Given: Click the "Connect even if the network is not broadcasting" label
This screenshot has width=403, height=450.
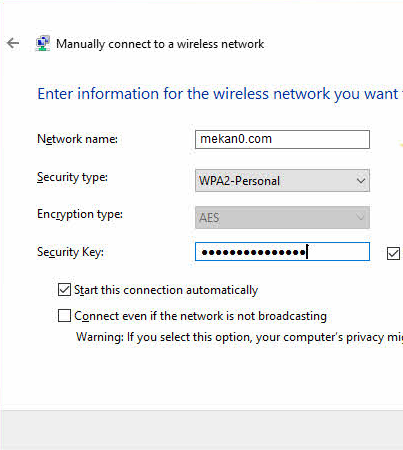Looking at the screenshot, I should click(x=201, y=316).
